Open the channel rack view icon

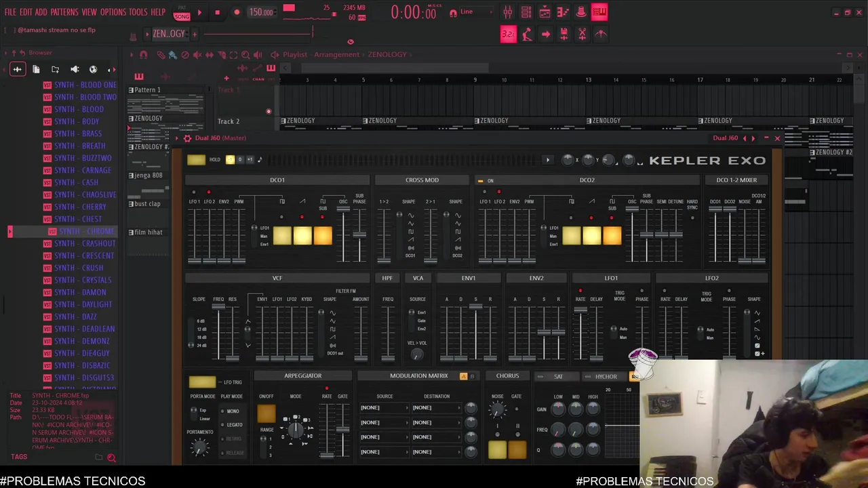pos(526,12)
